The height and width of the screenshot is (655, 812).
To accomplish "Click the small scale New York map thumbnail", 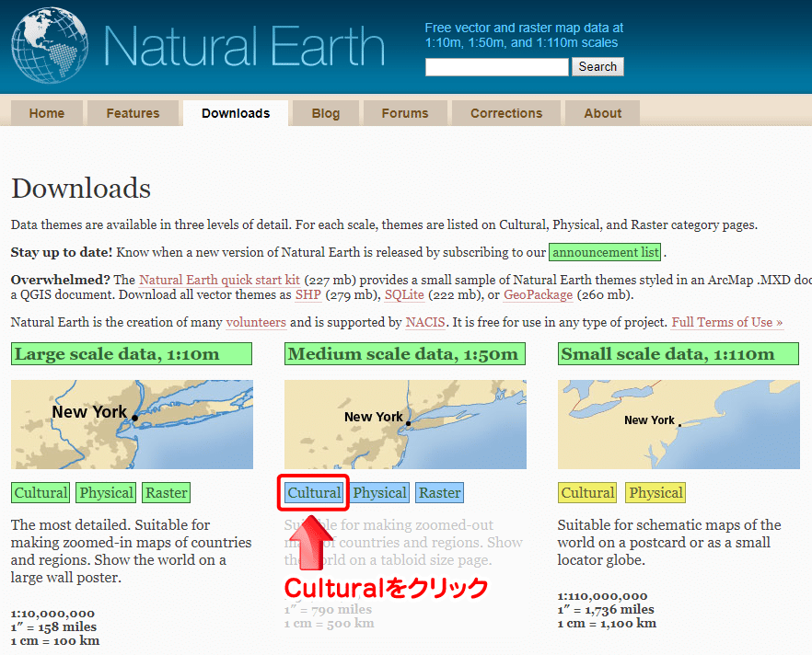I will click(679, 425).
